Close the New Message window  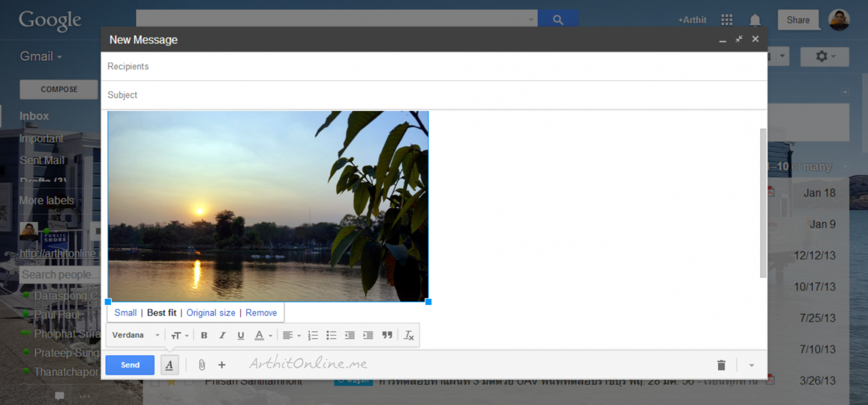coord(755,39)
